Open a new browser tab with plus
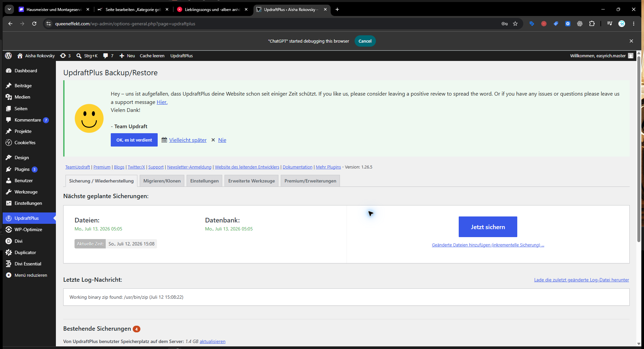The width and height of the screenshot is (644, 349). click(x=337, y=9)
